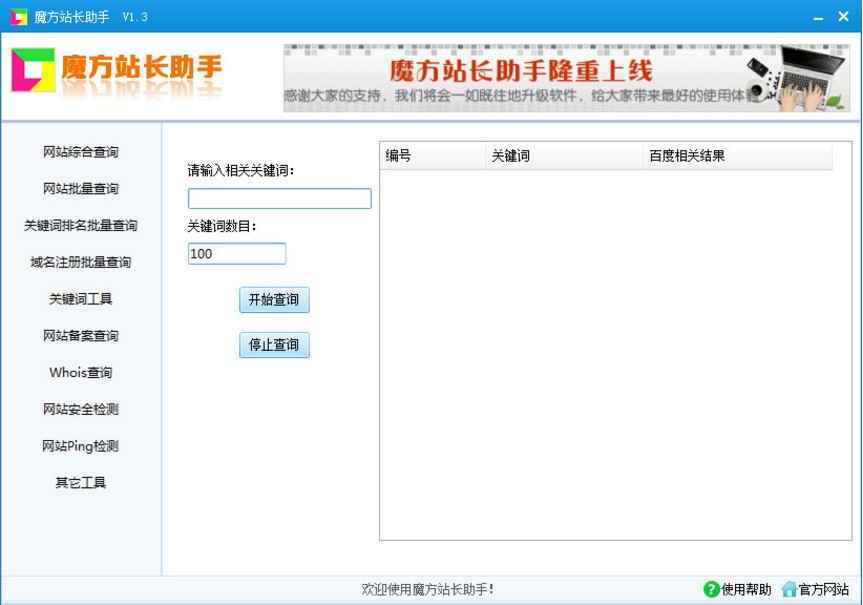Open the 魔方站长助手隆重上线 banner ad
Screen dimensions: 863x605
coord(566,78)
